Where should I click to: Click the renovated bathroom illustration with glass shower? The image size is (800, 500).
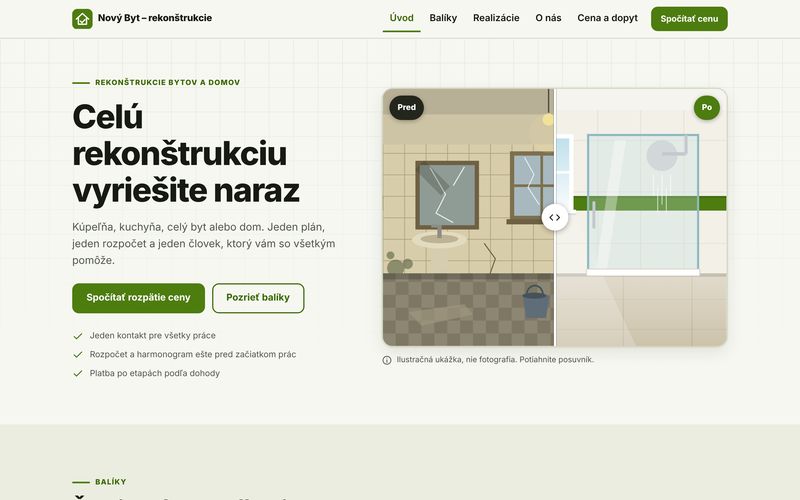click(x=641, y=217)
